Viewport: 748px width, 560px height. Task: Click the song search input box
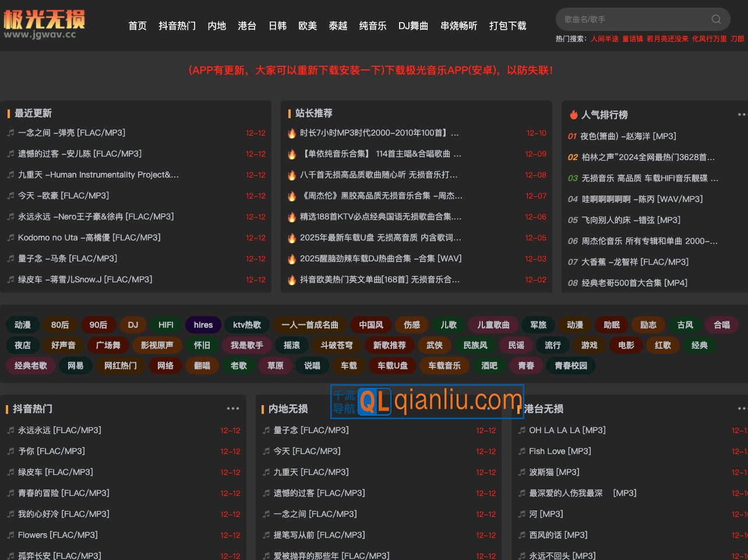coord(635,19)
